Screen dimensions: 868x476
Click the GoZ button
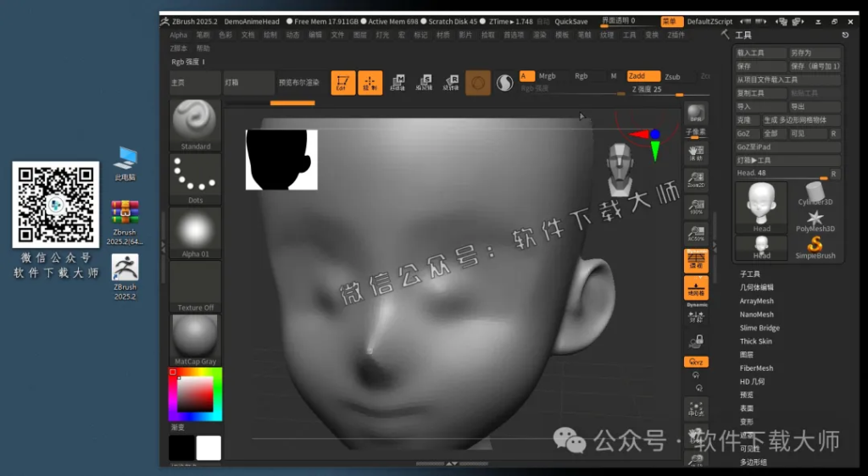tap(748, 134)
